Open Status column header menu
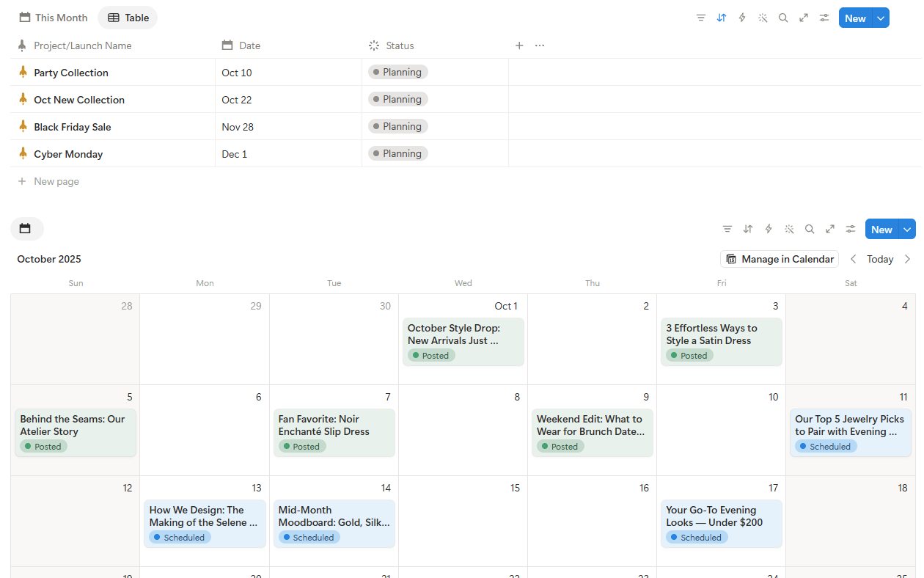Viewport: 924px width, 578px height. [x=436, y=45]
